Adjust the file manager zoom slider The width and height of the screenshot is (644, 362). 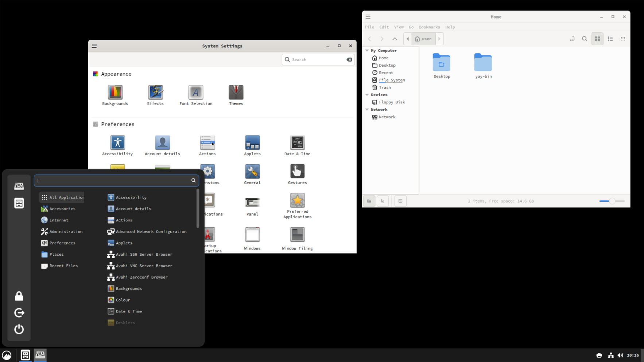pos(612,201)
